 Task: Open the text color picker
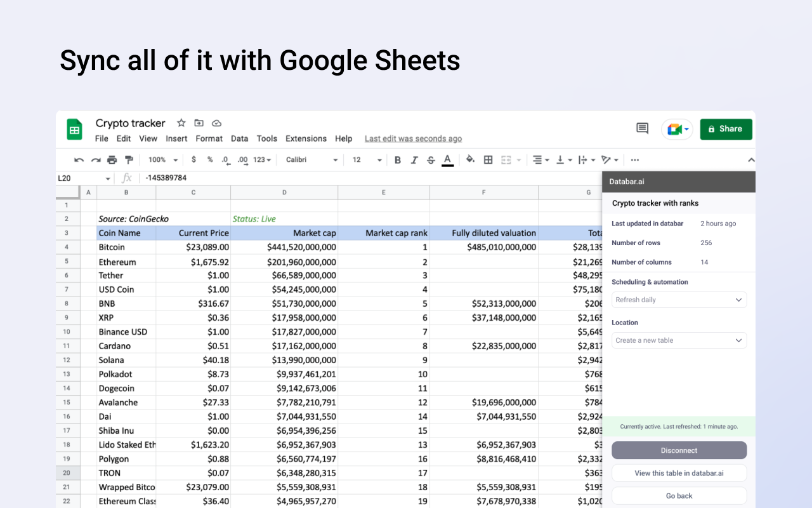tap(448, 160)
